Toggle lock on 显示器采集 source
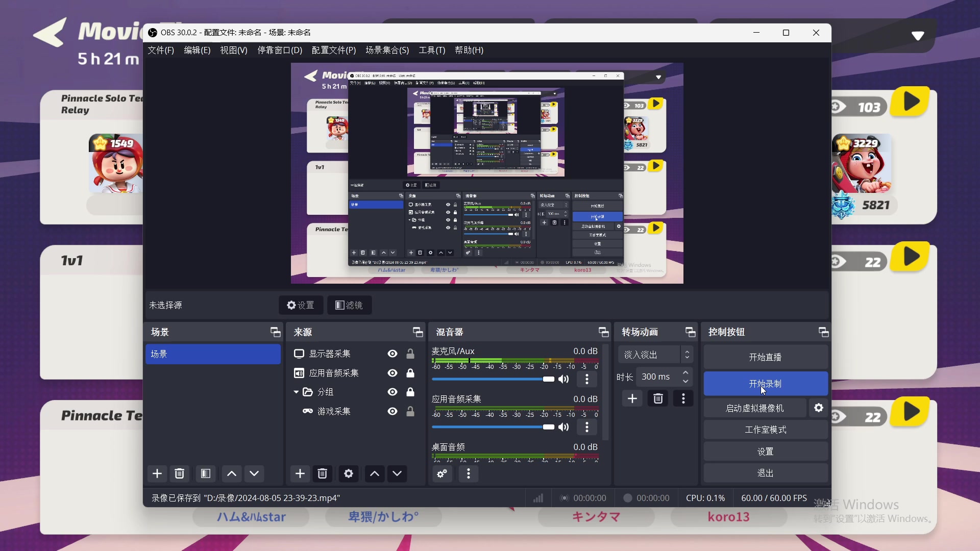The height and width of the screenshot is (551, 980). click(x=410, y=354)
